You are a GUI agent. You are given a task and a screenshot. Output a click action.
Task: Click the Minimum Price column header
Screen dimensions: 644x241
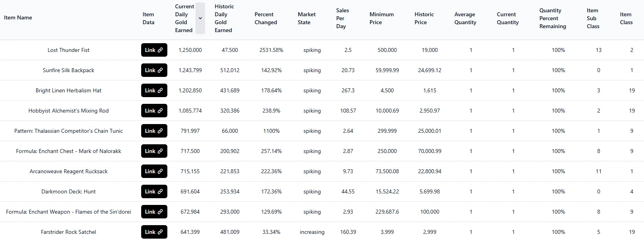(381, 18)
